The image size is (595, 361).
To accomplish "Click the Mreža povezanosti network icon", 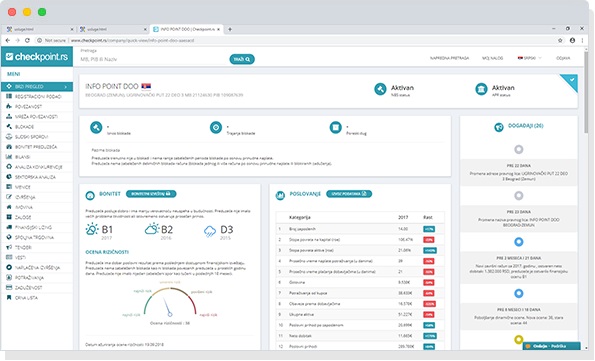I will (9, 117).
